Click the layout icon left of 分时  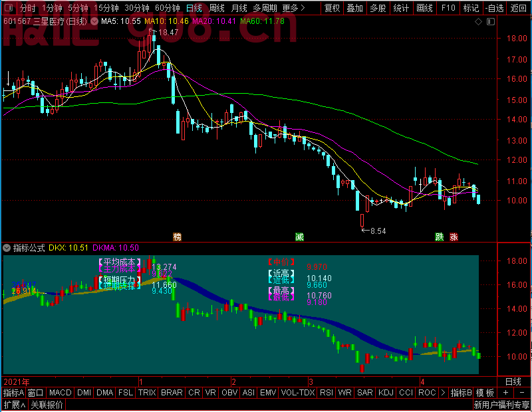point(9,7)
